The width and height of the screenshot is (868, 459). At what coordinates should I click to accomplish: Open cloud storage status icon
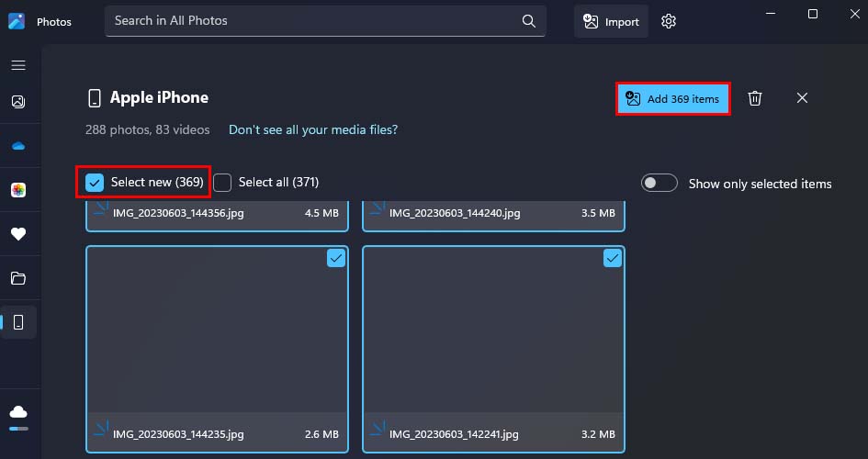18,411
